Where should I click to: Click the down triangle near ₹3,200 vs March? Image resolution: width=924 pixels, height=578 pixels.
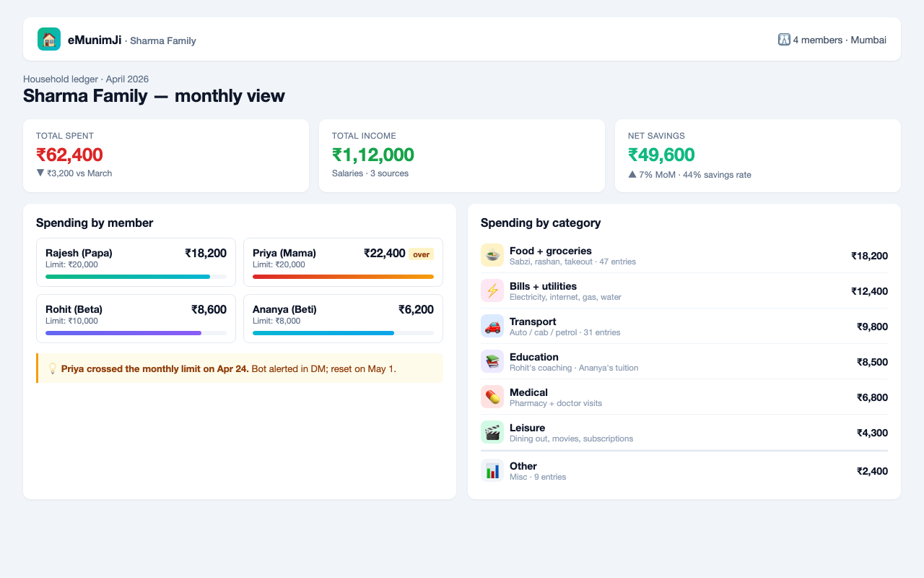[x=40, y=173]
